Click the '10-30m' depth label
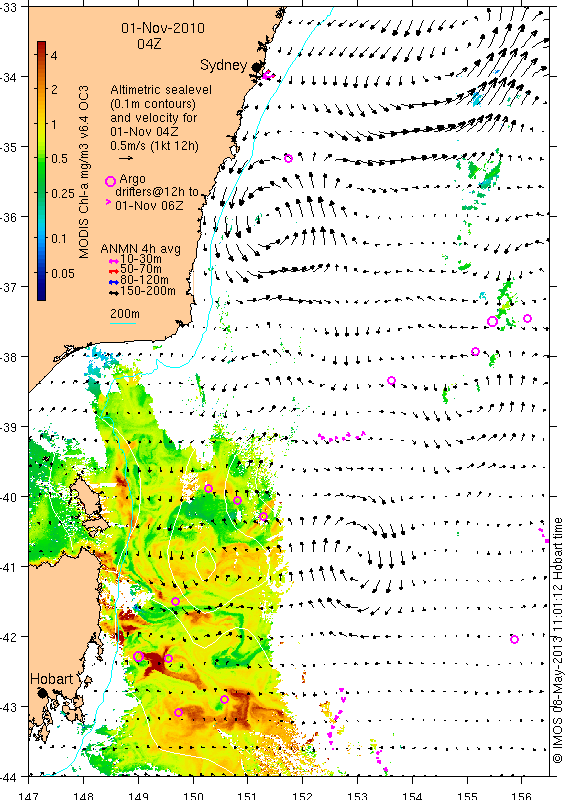Image resolution: width=570 pixels, height=800 pixels. (x=141, y=259)
